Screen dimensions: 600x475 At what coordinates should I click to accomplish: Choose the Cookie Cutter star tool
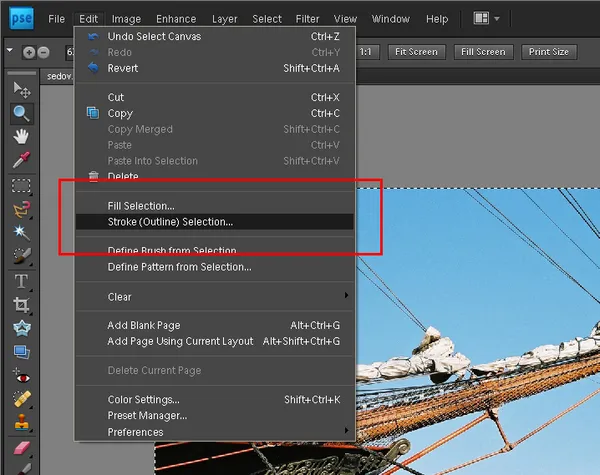pos(21,328)
